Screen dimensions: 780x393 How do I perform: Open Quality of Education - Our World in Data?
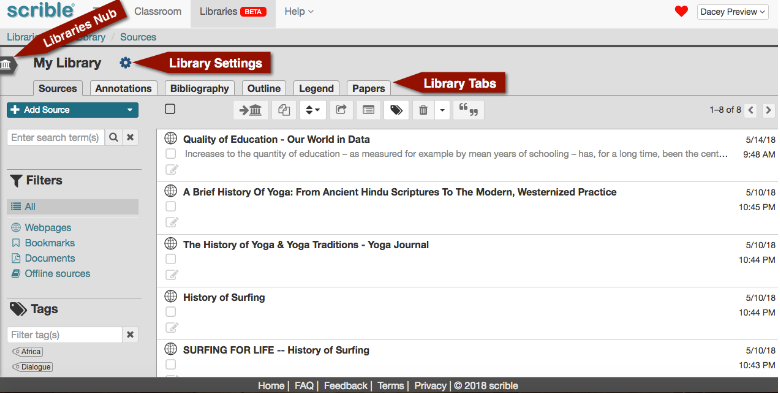tap(276, 139)
